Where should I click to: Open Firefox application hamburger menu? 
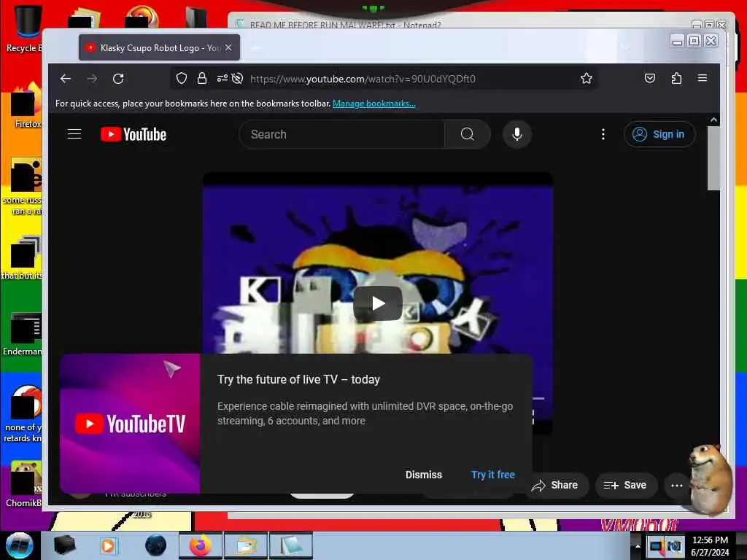703,78
